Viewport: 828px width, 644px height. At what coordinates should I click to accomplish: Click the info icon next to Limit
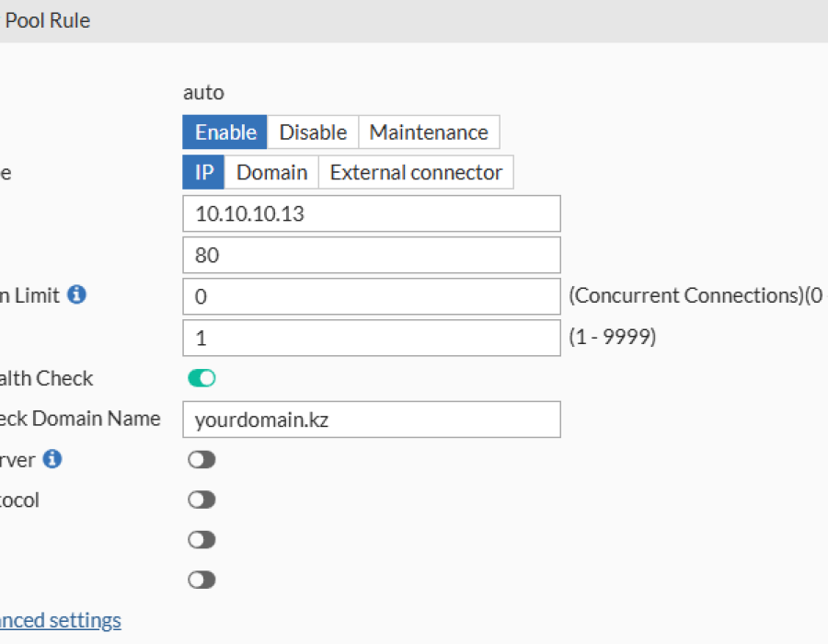pos(76,294)
